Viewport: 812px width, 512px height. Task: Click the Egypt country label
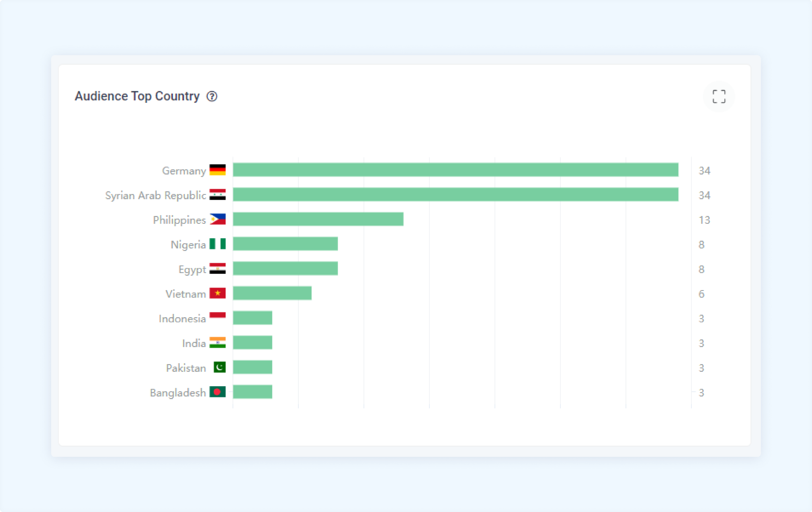pos(192,270)
